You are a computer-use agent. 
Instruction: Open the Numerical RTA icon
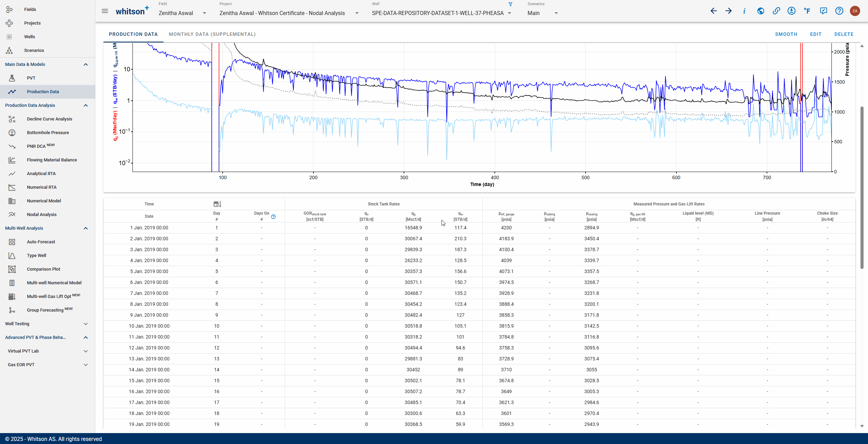[12, 187]
